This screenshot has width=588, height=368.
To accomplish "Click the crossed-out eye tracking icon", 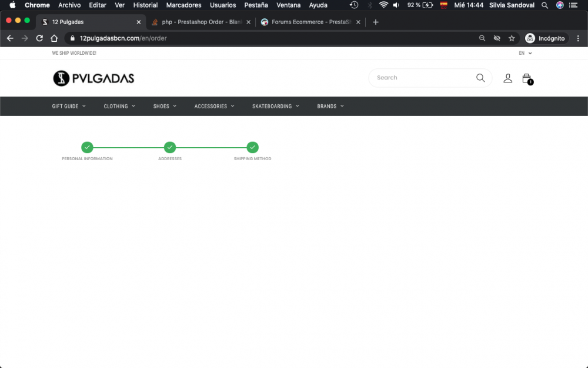I will 497,38.
